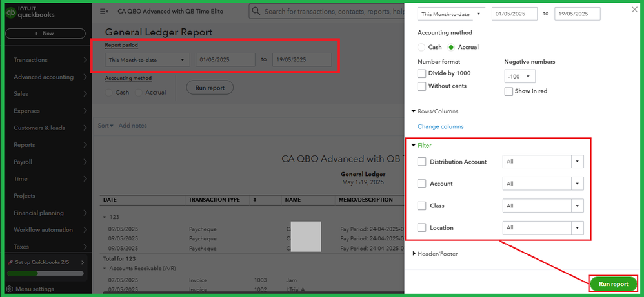
Task: Collapse the Filter section
Action: [x=414, y=145]
